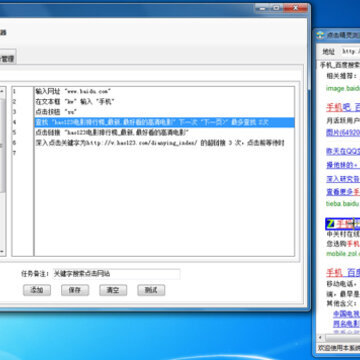Click the browser window's title bar icon
The image size is (360, 360).
(x=320, y=35)
